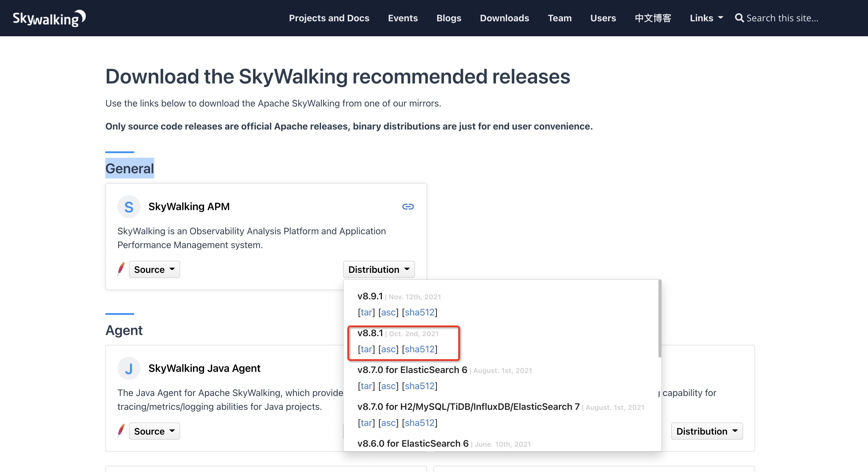Image resolution: width=868 pixels, height=472 pixels.
Task: Click the Apache feather icon beside the Java Agent Source button
Action: point(121,431)
